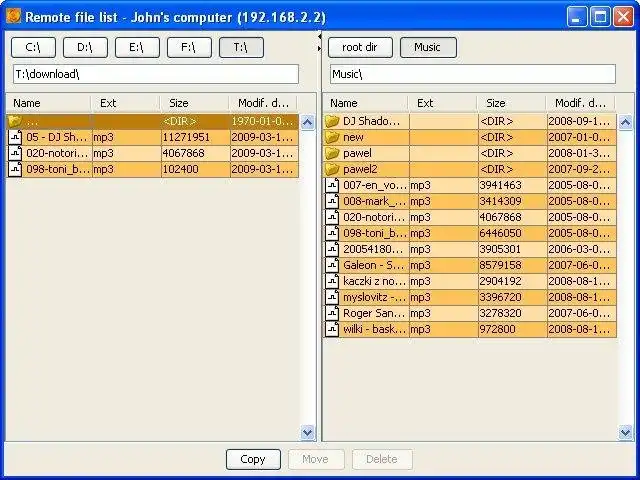The width and height of the screenshot is (640, 480).
Task: Click left pane scroll down arrow
Action: pyautogui.click(x=307, y=432)
